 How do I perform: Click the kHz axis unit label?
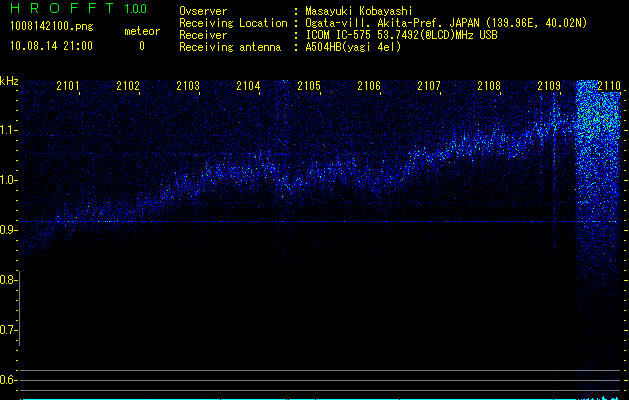pyautogui.click(x=9, y=82)
